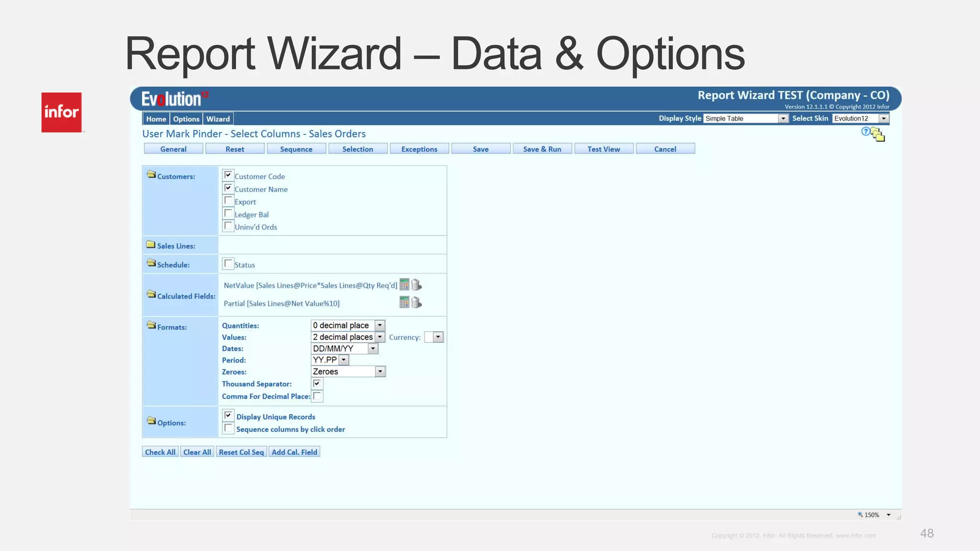
Task: Open the browser zoom level dropdown arrow
Action: click(889, 515)
